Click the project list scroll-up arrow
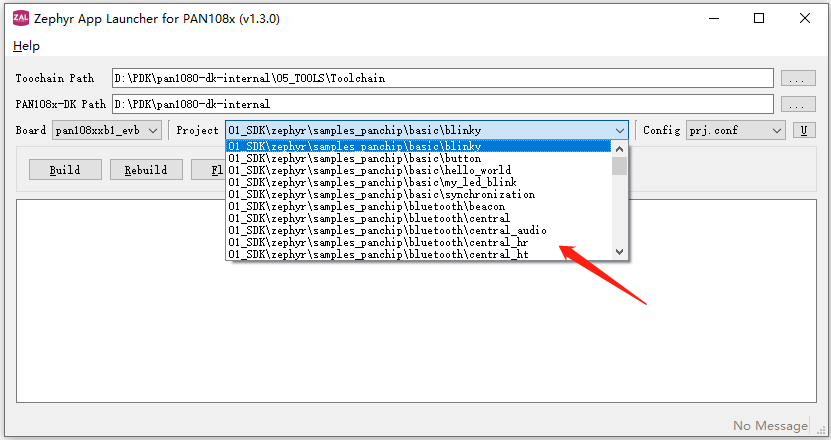831x440 pixels. [620, 149]
